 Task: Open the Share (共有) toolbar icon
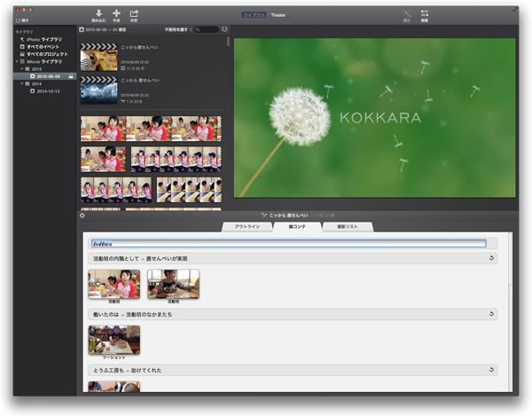134,13
